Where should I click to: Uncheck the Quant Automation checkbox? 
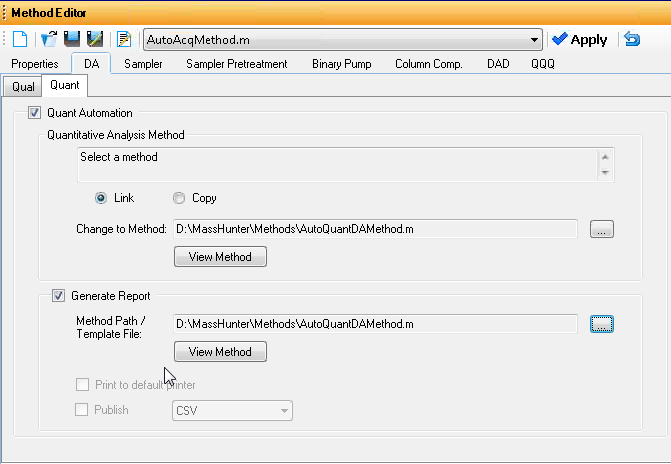[x=35, y=113]
